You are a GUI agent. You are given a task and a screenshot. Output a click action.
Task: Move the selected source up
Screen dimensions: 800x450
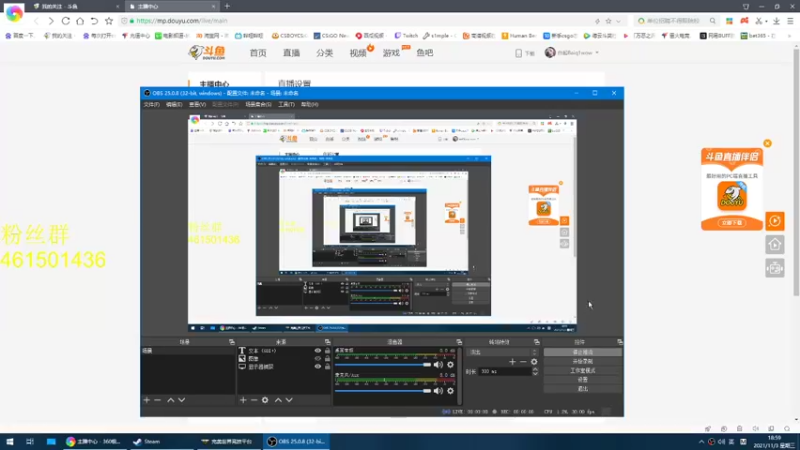point(278,400)
